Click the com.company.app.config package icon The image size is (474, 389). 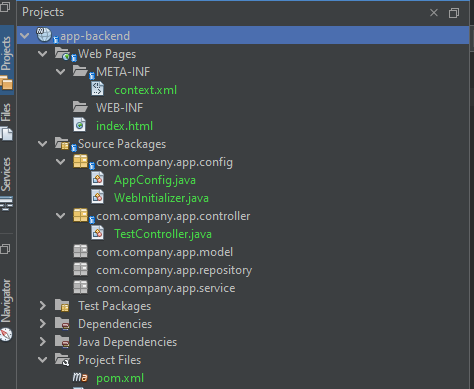tap(80, 161)
